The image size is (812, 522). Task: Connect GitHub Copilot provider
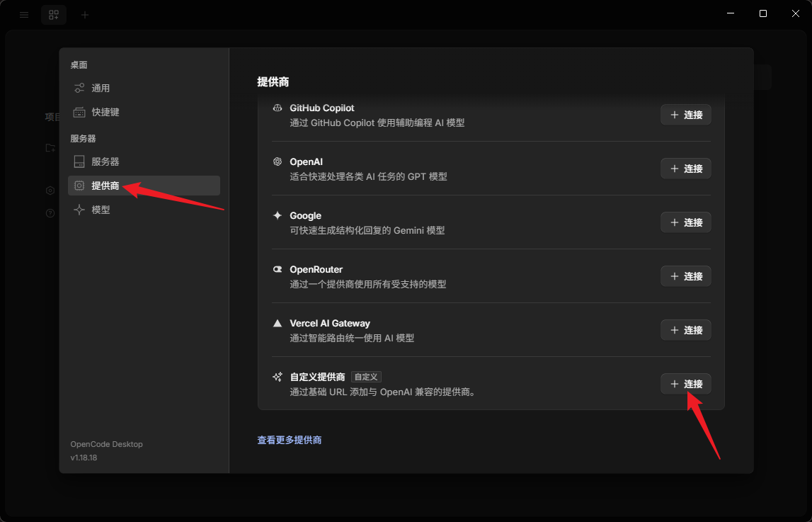(x=686, y=115)
